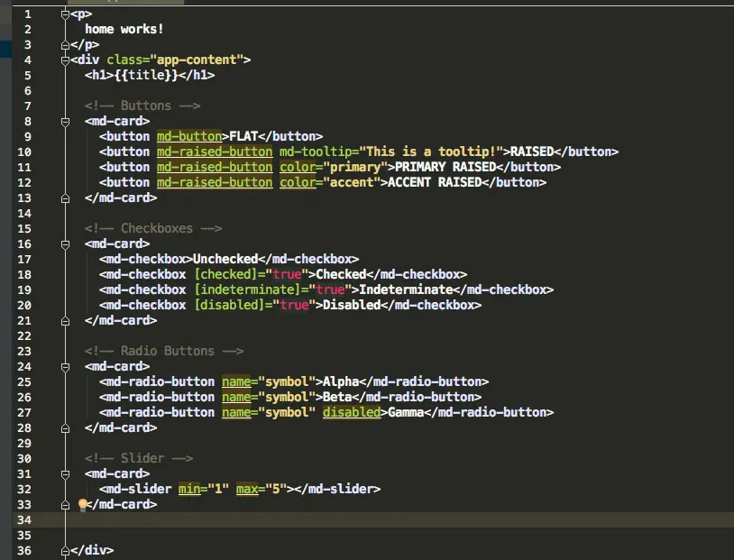
Task: Click the max attribute on line 32
Action: (247, 489)
